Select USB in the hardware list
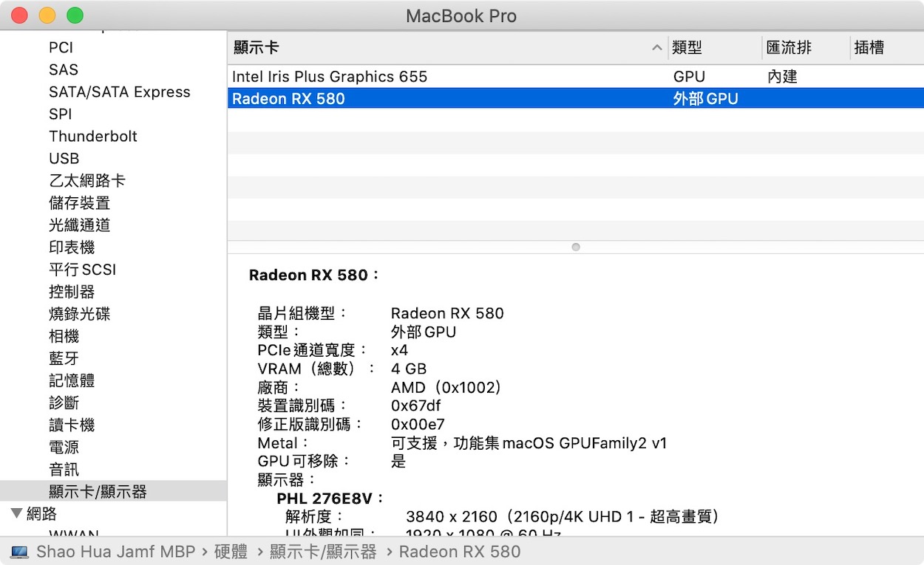 pyautogui.click(x=64, y=159)
